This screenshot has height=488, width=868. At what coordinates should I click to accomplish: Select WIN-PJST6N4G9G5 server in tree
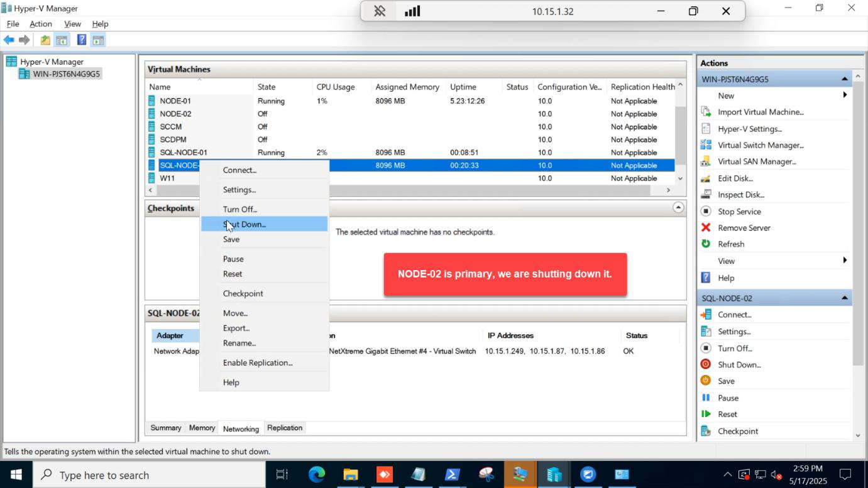click(x=60, y=74)
